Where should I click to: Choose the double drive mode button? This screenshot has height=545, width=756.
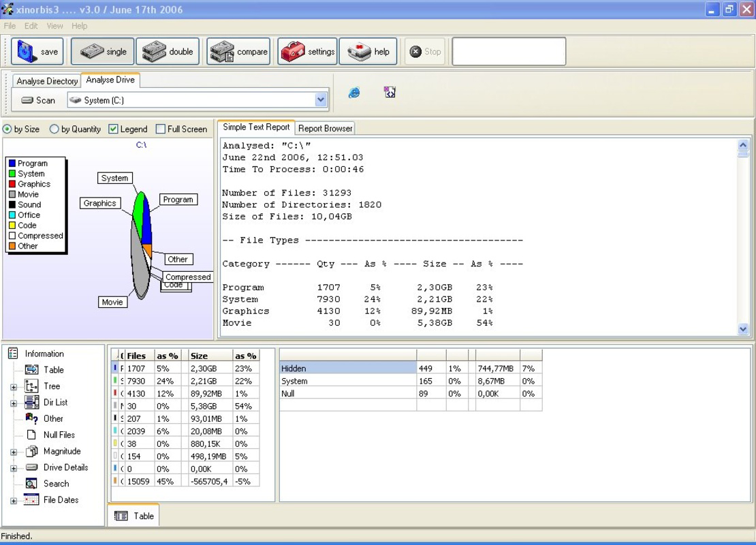click(x=168, y=51)
